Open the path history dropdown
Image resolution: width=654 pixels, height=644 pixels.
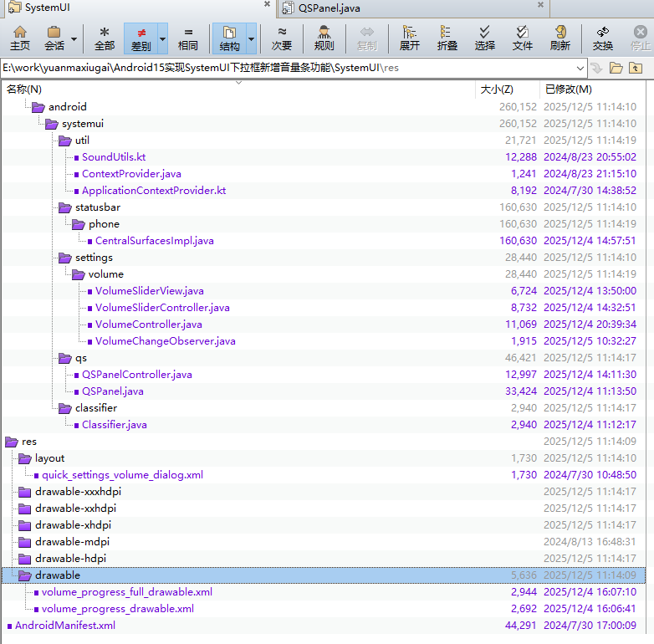pos(580,68)
